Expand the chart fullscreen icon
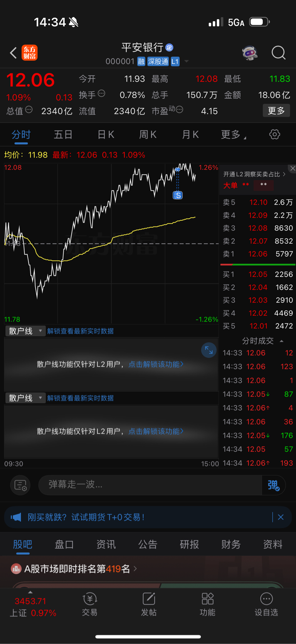296x644 pixels. point(209,350)
